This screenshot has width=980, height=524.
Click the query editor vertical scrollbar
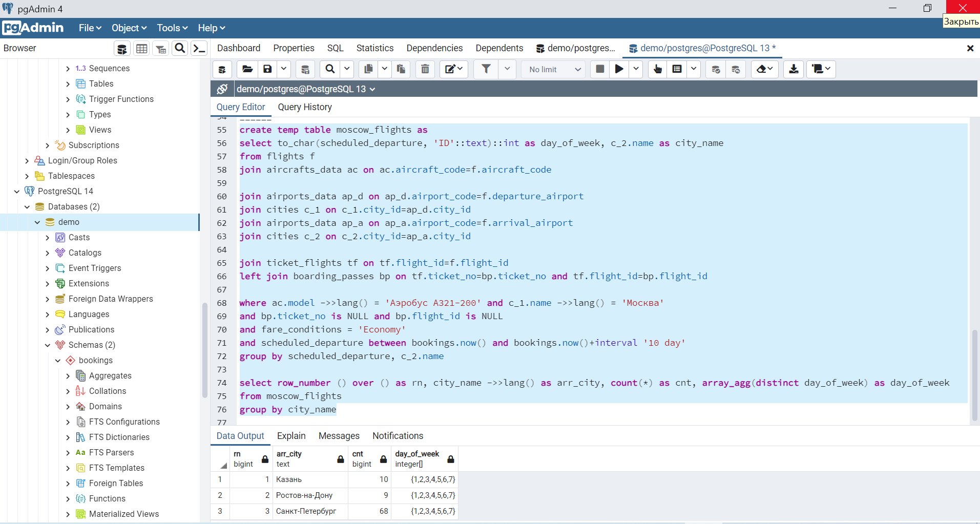pyautogui.click(x=974, y=375)
